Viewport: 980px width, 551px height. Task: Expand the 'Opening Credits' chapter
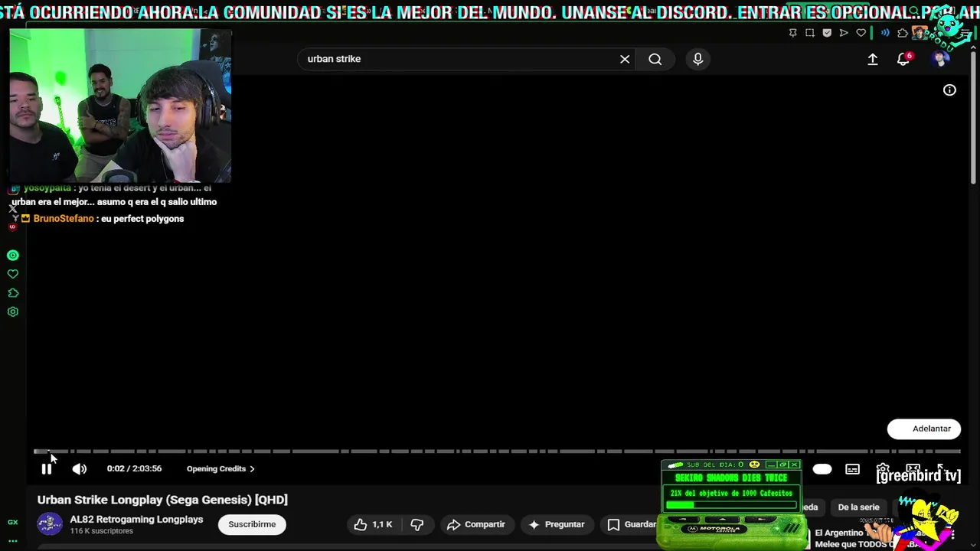[x=220, y=468]
